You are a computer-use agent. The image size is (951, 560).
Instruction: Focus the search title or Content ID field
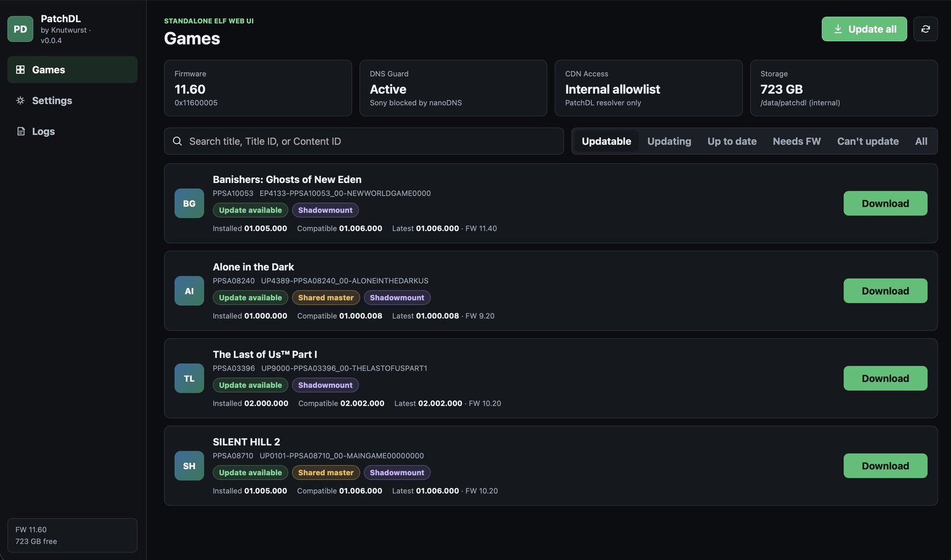coord(364,141)
